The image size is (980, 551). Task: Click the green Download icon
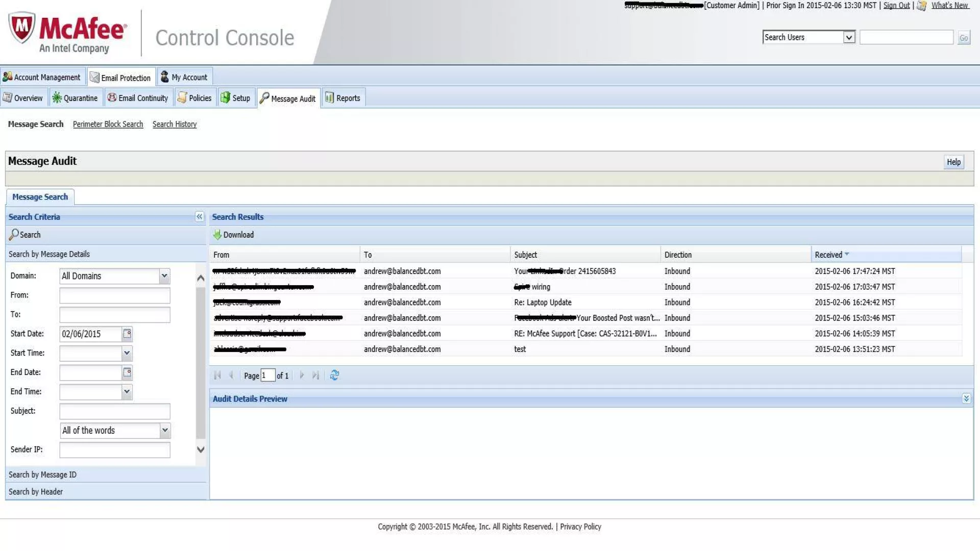coord(217,235)
